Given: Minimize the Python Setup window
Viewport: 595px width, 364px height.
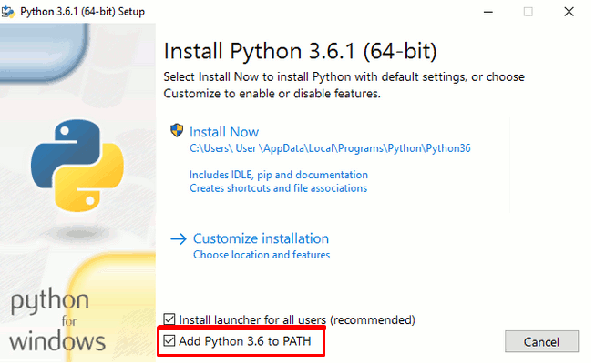Looking at the screenshot, I should pos(488,12).
